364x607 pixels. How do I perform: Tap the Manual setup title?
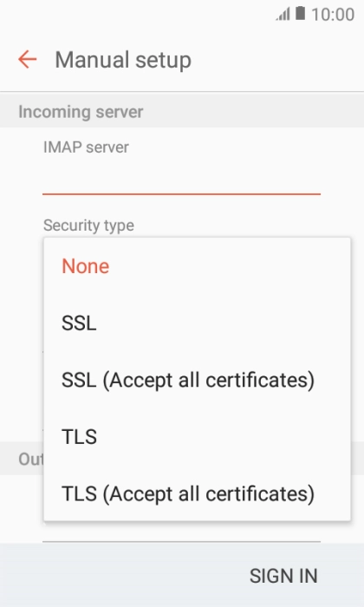tap(123, 60)
